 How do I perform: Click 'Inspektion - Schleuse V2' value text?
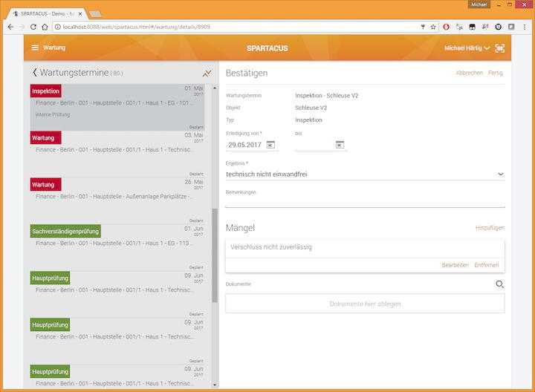[326, 96]
